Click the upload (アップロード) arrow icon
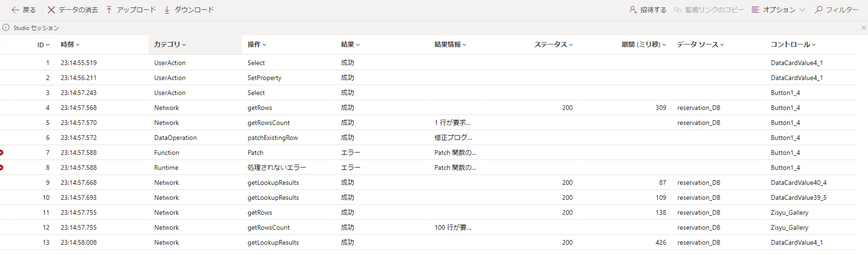 point(109,10)
